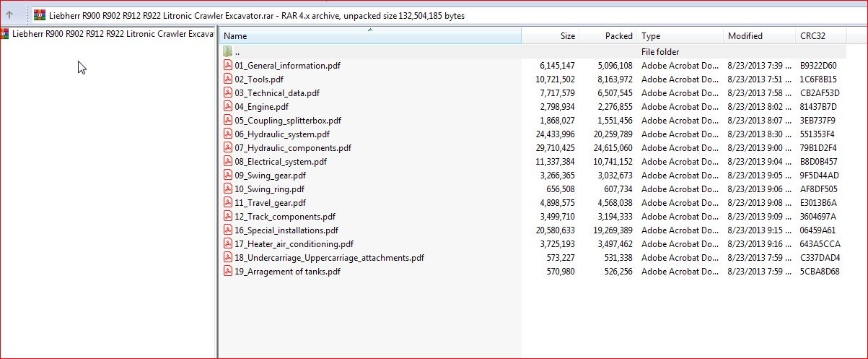Select file name 18_Undercarriage_Uppercarriage_attachments.pdf
The height and width of the screenshot is (359, 868).
[330, 258]
